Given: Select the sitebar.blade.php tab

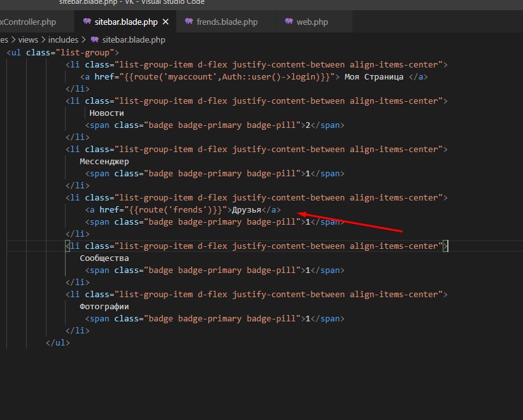Looking at the screenshot, I should (125, 22).
